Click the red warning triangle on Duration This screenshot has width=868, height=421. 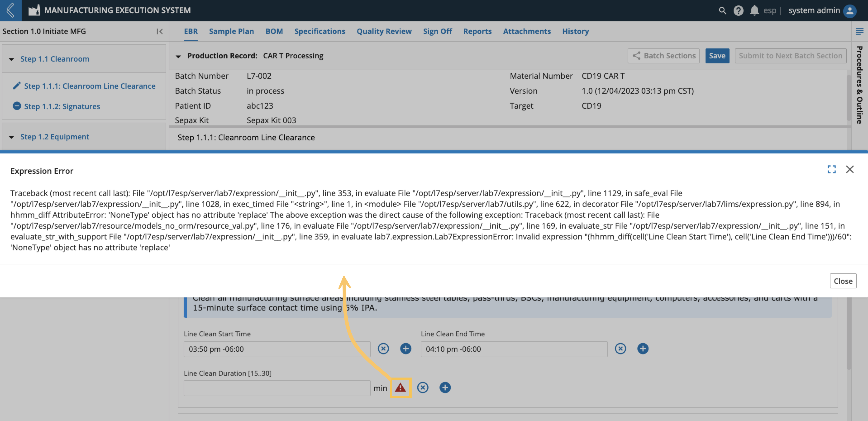pyautogui.click(x=400, y=388)
